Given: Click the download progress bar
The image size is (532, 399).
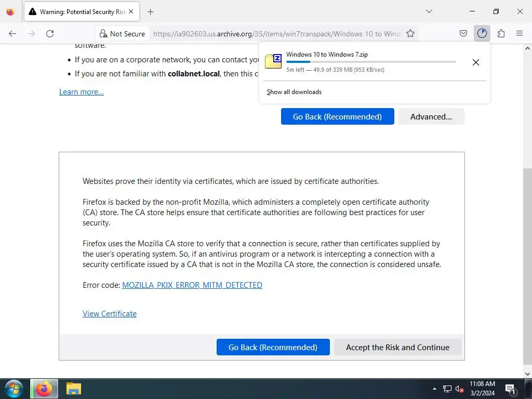Looking at the screenshot, I should click(371, 62).
